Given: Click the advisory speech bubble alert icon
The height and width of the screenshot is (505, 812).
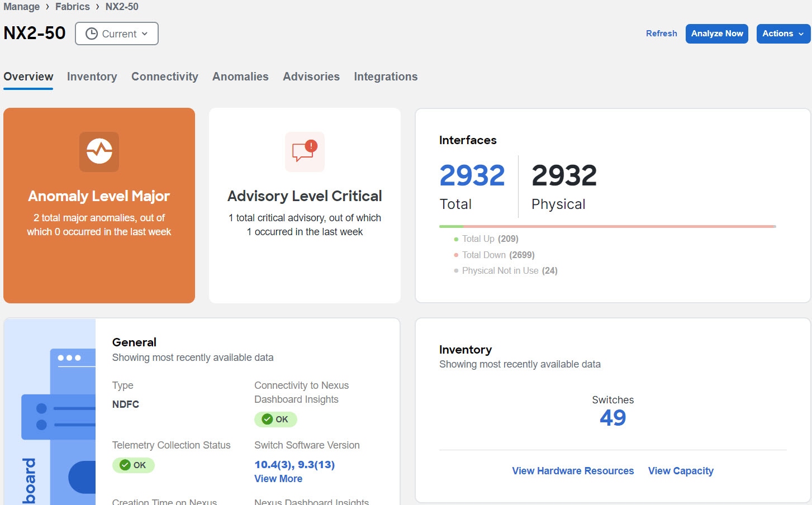Looking at the screenshot, I should [x=305, y=151].
